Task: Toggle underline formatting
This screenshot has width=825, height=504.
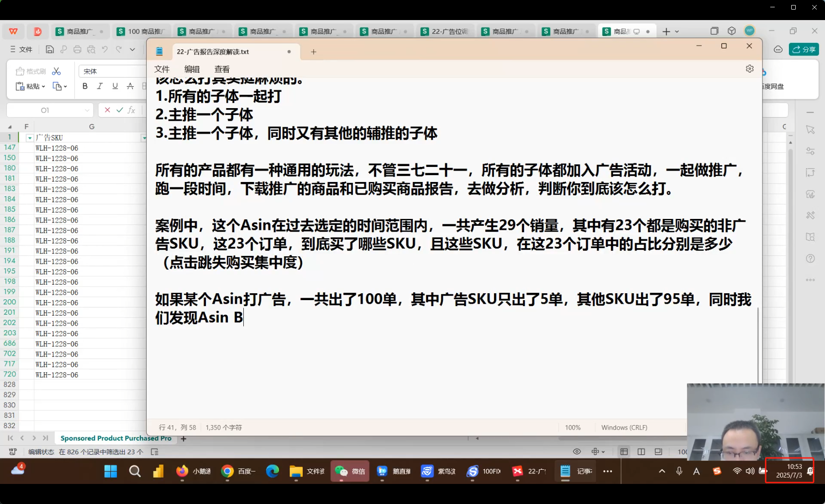Action: 115,86
